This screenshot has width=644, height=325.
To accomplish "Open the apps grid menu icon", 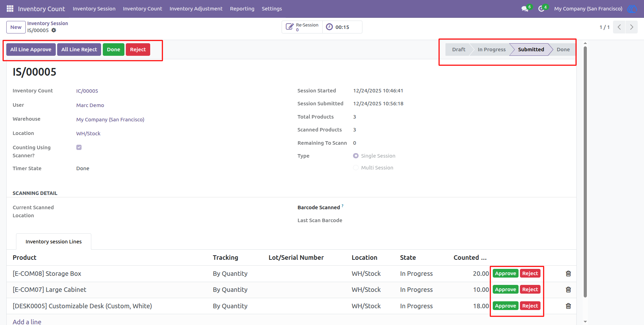I will coord(10,9).
